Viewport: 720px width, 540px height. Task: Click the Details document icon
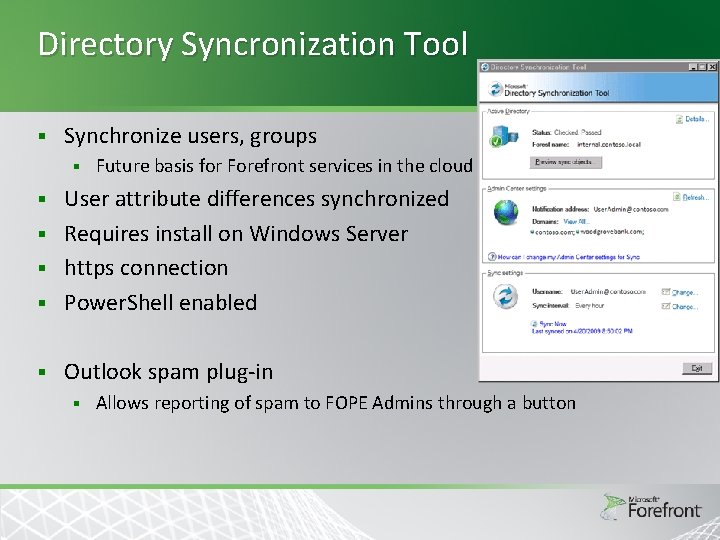point(679,119)
